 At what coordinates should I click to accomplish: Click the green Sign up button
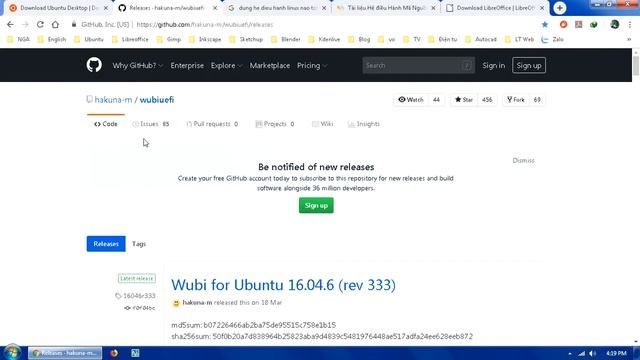(316, 205)
